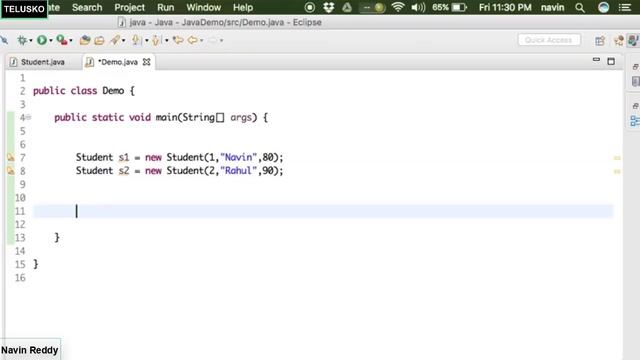The image size is (640, 360).
Task: Minimize the editor area
Action: (596, 60)
